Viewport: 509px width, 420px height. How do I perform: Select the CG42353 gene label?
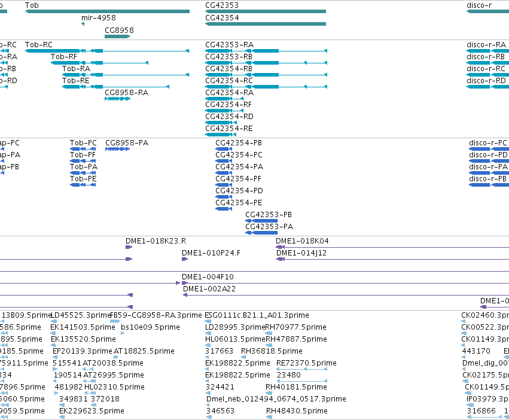222,5
